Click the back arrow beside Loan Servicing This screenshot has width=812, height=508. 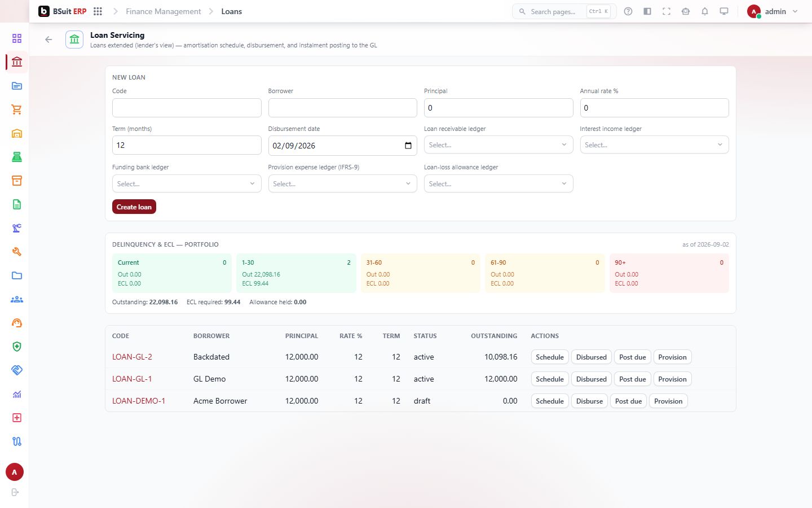[48, 40]
